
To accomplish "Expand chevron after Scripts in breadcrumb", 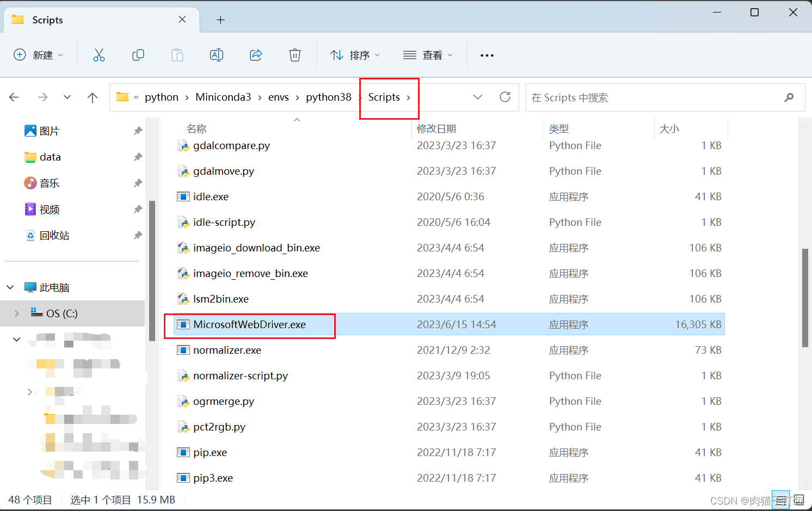I will (409, 97).
